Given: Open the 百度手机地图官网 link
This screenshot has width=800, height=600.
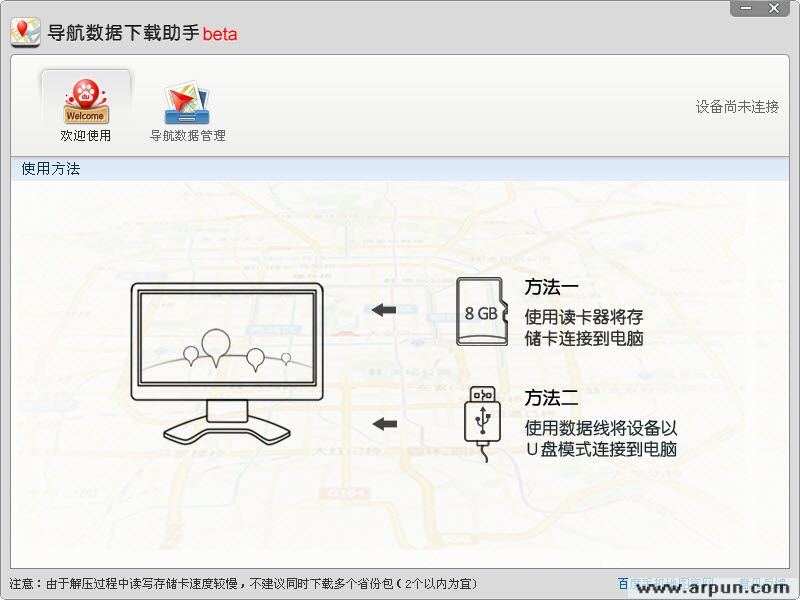Looking at the screenshot, I should coord(665,583).
